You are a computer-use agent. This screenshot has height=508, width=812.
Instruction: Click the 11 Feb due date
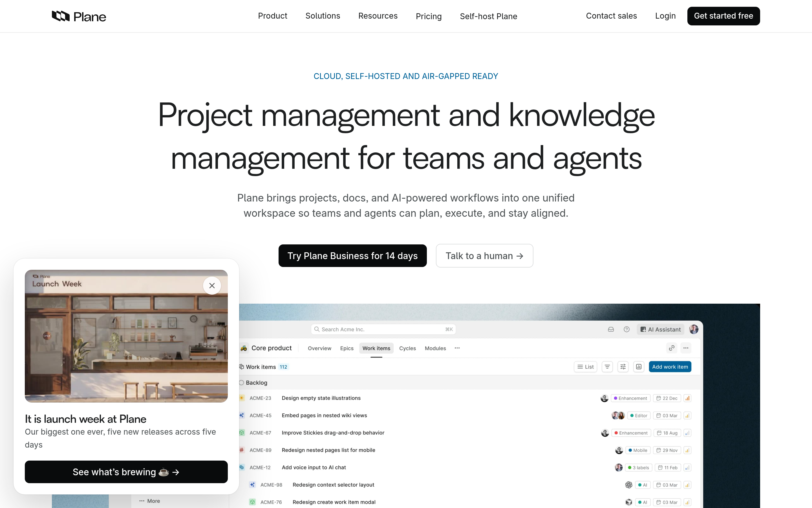pos(668,468)
